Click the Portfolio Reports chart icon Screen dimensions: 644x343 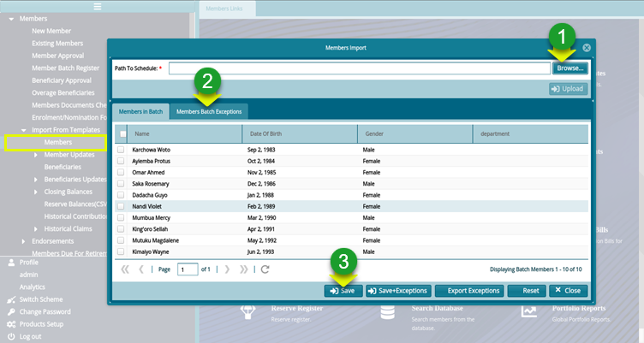[x=529, y=311]
